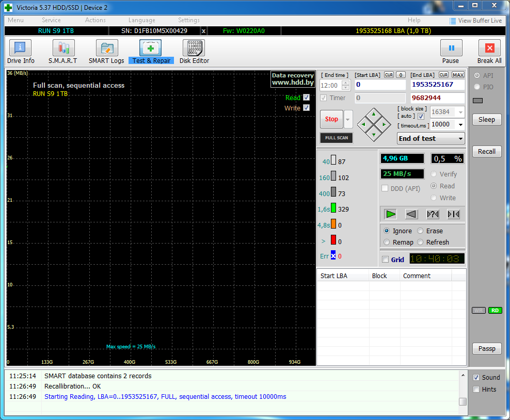Select the PIO access mode
Screen dimensions: 510x420
(477, 87)
